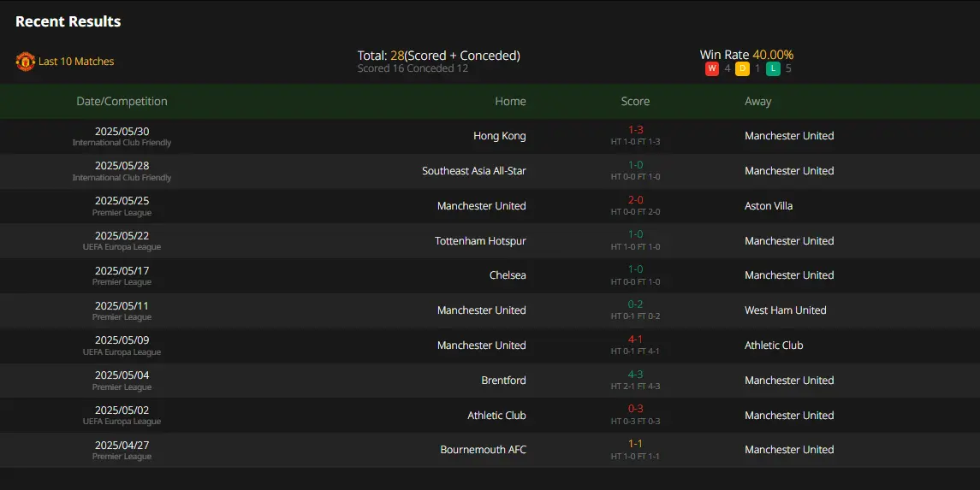
Task: Click the green L losses badge
Action: [x=773, y=68]
